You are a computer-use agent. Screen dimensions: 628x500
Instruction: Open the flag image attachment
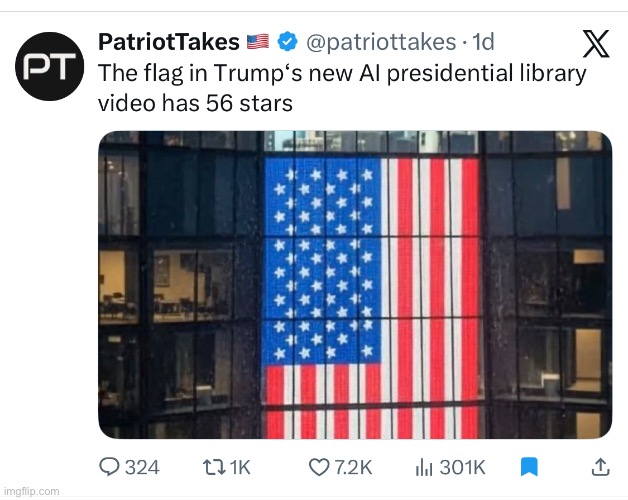click(x=355, y=285)
